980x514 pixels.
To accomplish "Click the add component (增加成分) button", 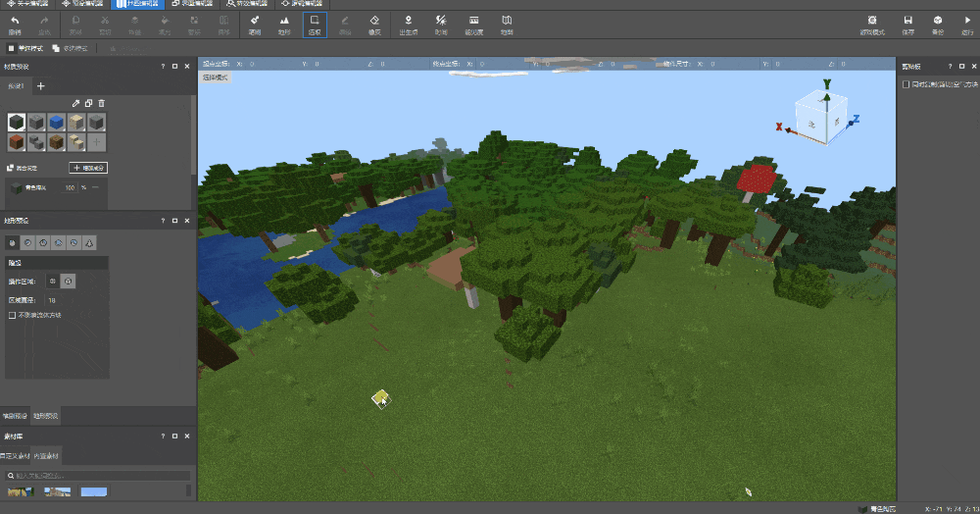I will point(90,168).
